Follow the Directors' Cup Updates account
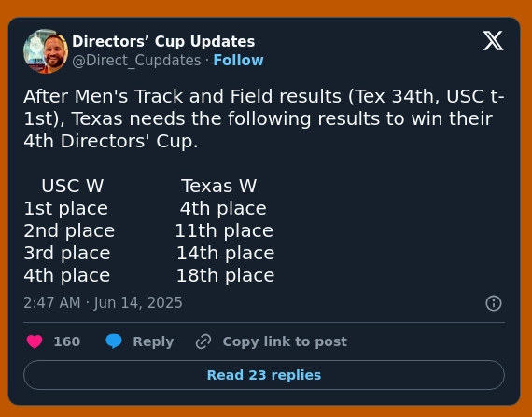Screen dimensions: 532x417 tap(238, 61)
